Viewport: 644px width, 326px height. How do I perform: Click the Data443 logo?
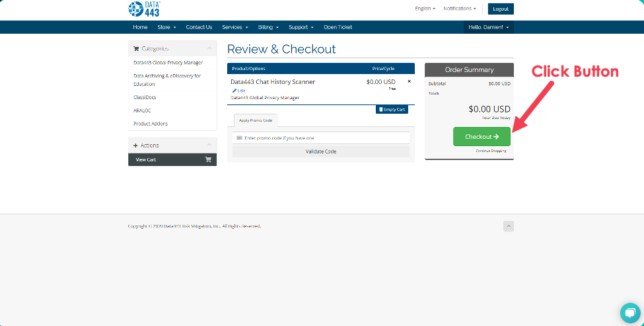tap(144, 9)
